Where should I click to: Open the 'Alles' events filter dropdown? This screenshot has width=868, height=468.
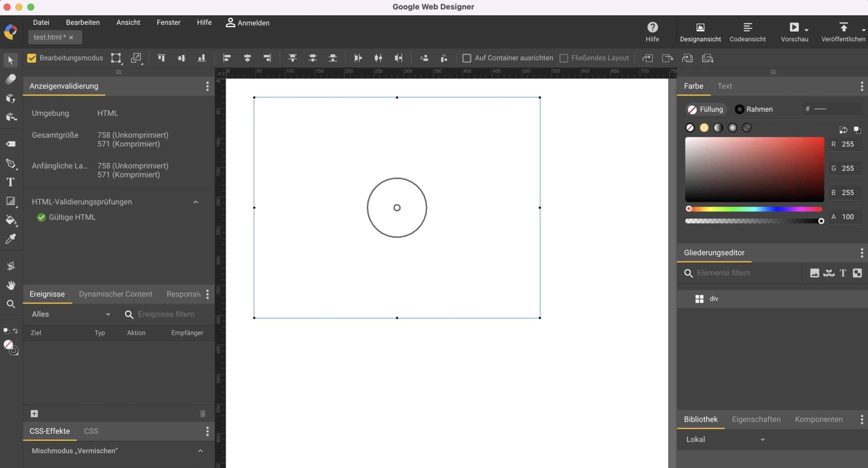pyautogui.click(x=70, y=314)
